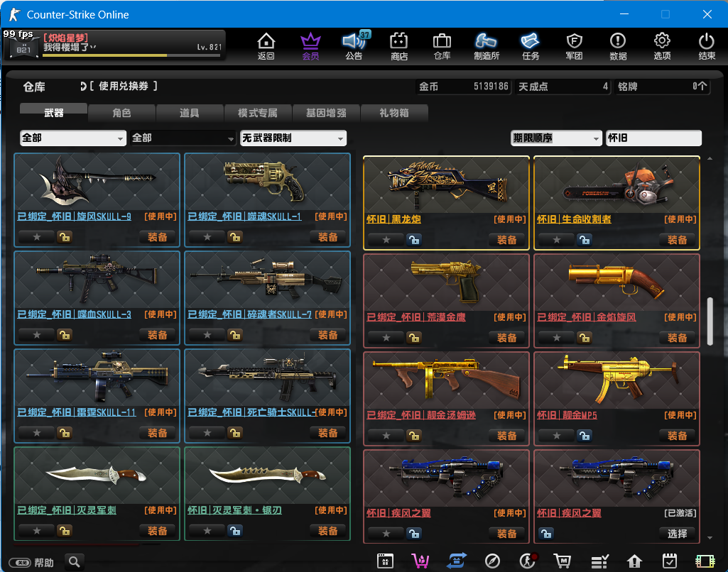
Task: Click the magnifier search icon beside 帮助
Action: tap(75, 562)
